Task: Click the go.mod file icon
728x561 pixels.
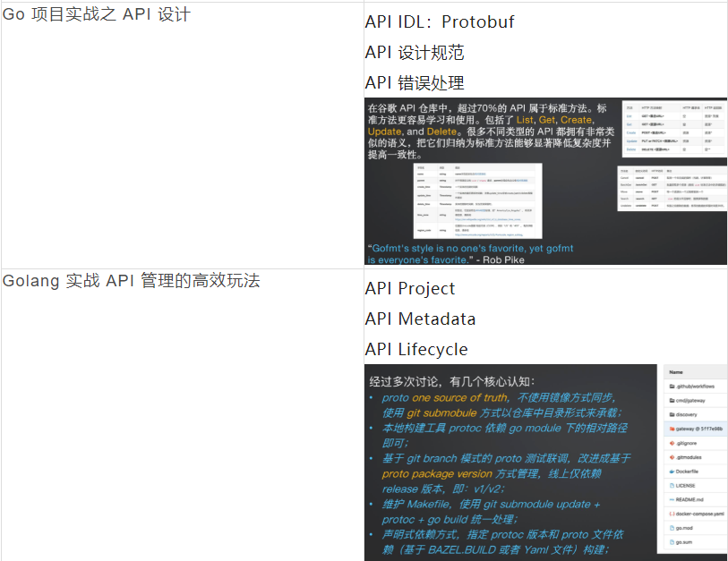Action: click(x=670, y=528)
